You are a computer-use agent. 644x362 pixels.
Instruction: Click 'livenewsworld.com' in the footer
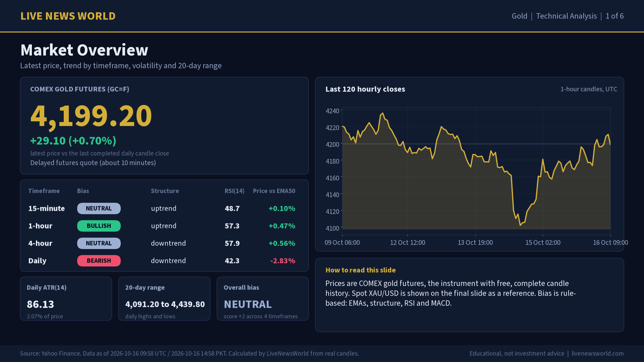[597, 354]
